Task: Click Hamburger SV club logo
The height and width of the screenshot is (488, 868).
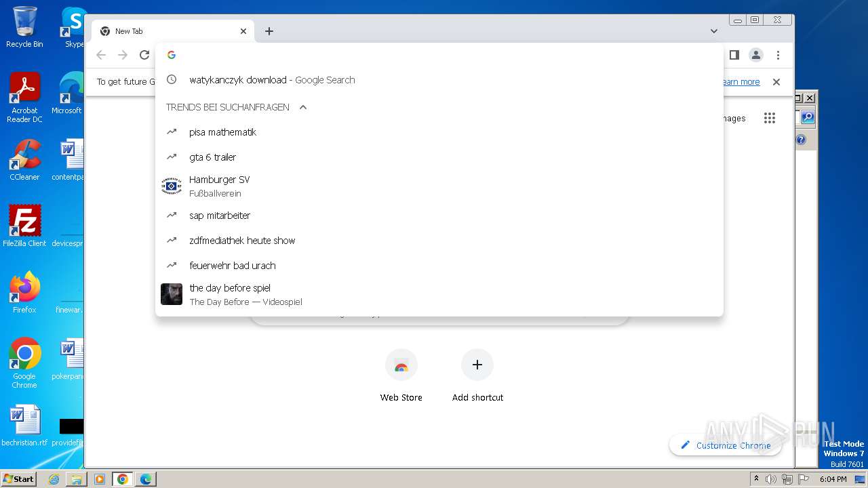Action: 172,186
